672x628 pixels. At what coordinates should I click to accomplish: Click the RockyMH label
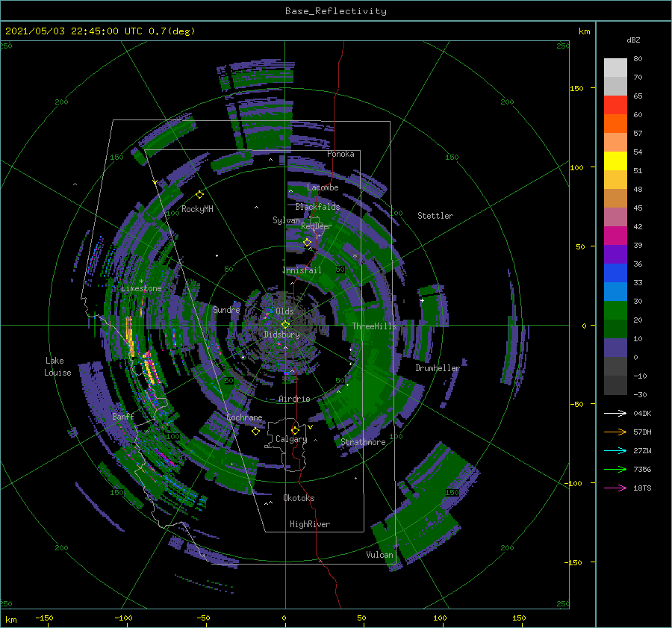[197, 209]
